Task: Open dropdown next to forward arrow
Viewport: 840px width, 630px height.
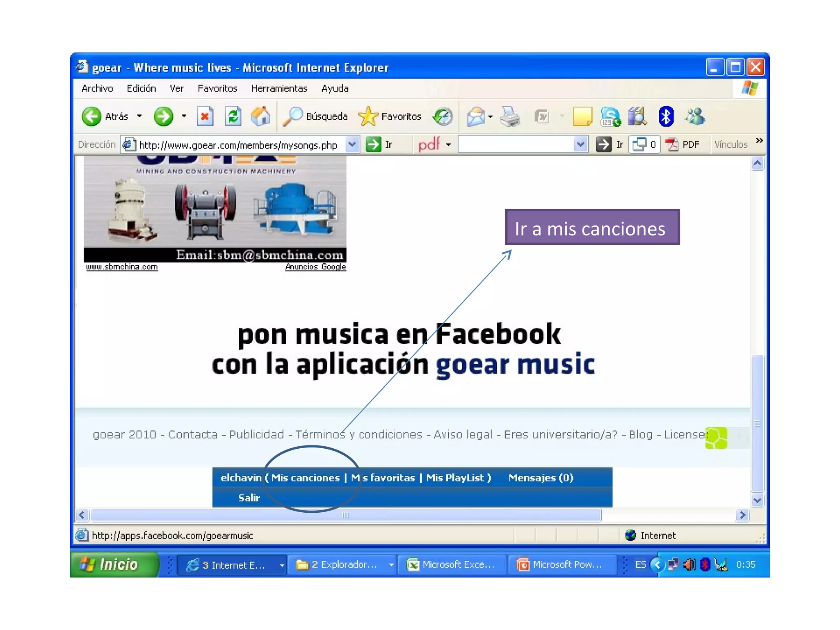Action: coord(184,116)
